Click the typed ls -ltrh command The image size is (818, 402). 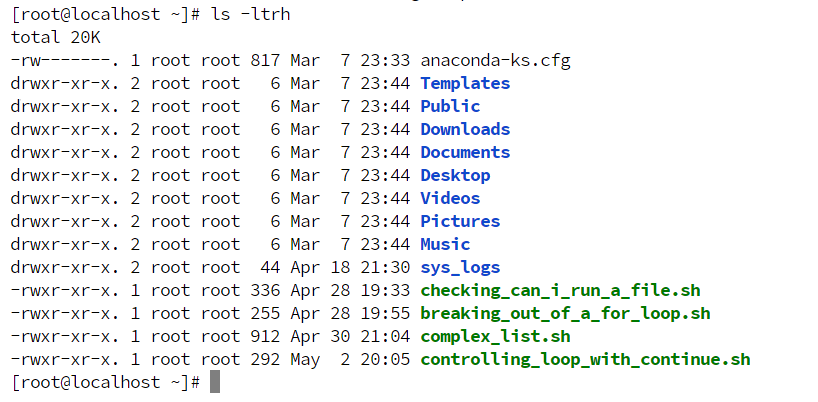[250, 15]
